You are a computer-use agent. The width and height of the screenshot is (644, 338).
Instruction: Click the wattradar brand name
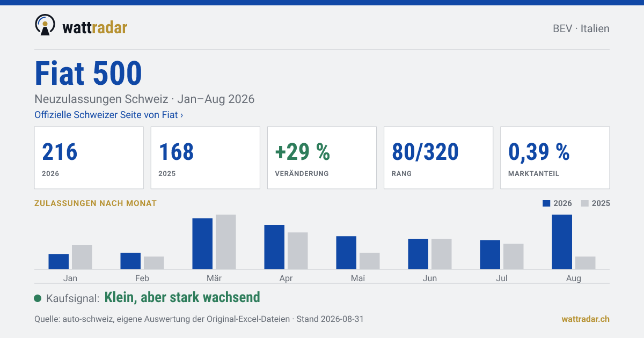tap(95, 27)
